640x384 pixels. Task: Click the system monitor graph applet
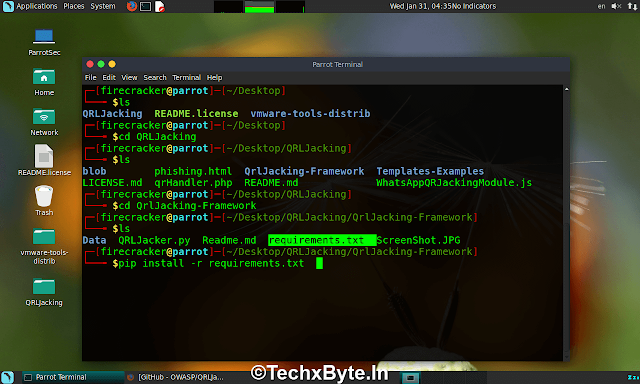coord(259,7)
